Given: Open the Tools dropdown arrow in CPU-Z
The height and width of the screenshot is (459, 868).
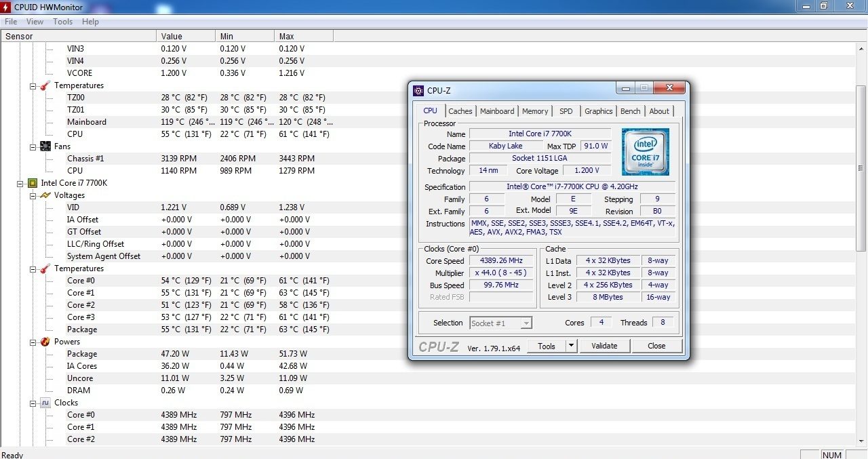Looking at the screenshot, I should pyautogui.click(x=572, y=346).
